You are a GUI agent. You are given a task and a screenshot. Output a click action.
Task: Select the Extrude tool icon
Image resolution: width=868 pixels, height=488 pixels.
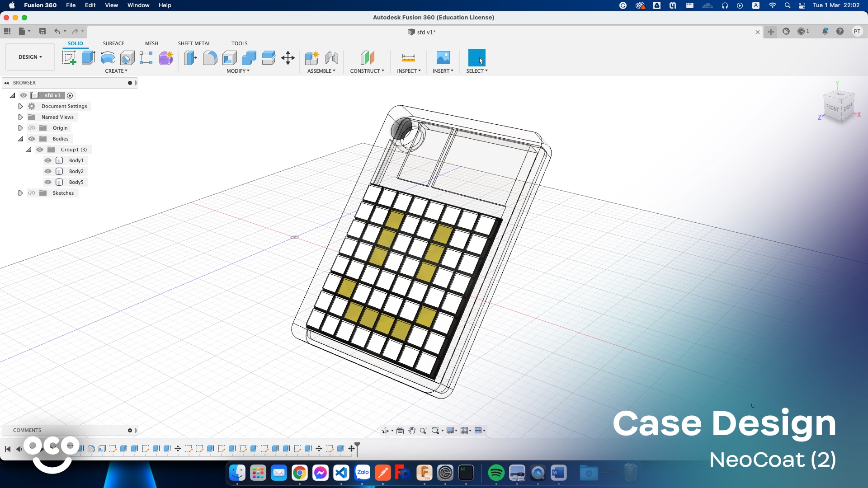pos(88,58)
